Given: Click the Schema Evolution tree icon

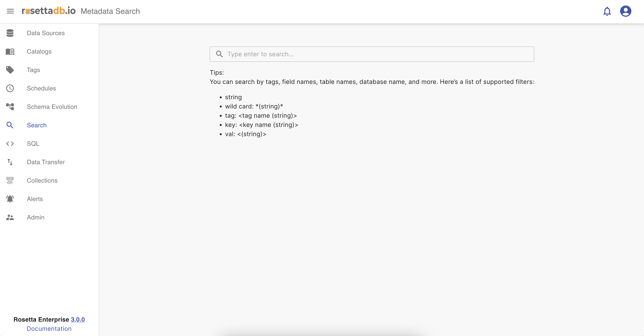Looking at the screenshot, I should (x=10, y=107).
